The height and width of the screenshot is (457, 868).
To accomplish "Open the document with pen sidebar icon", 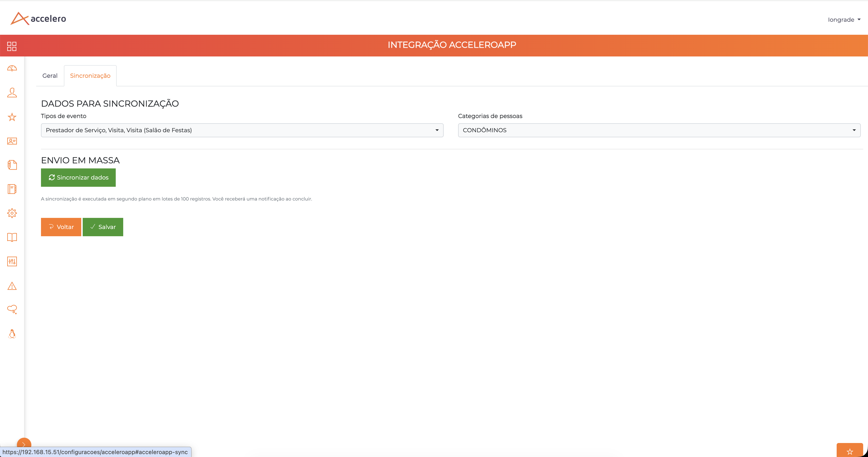I will click(12, 165).
